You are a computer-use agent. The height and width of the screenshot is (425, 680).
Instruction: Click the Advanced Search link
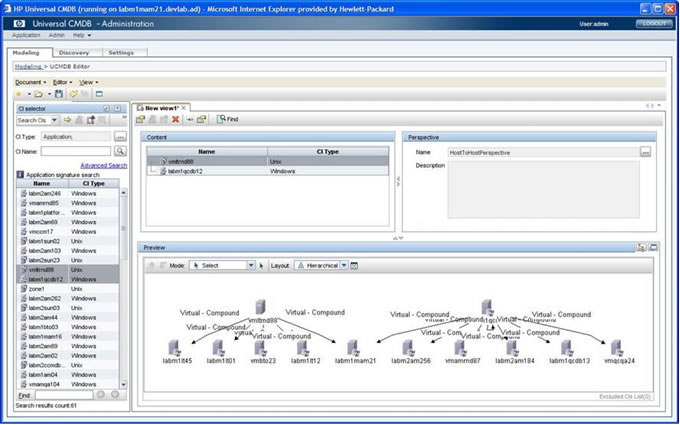(x=104, y=165)
